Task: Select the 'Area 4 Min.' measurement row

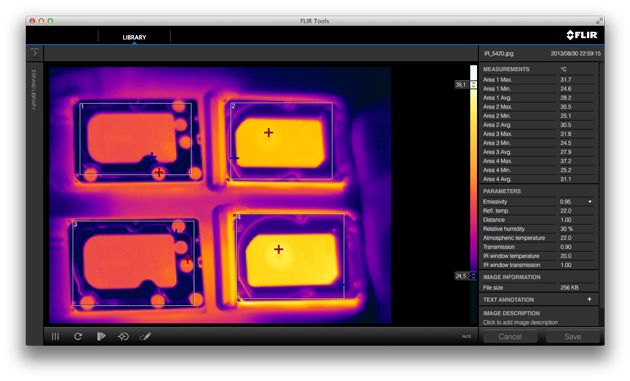Action: (x=538, y=170)
